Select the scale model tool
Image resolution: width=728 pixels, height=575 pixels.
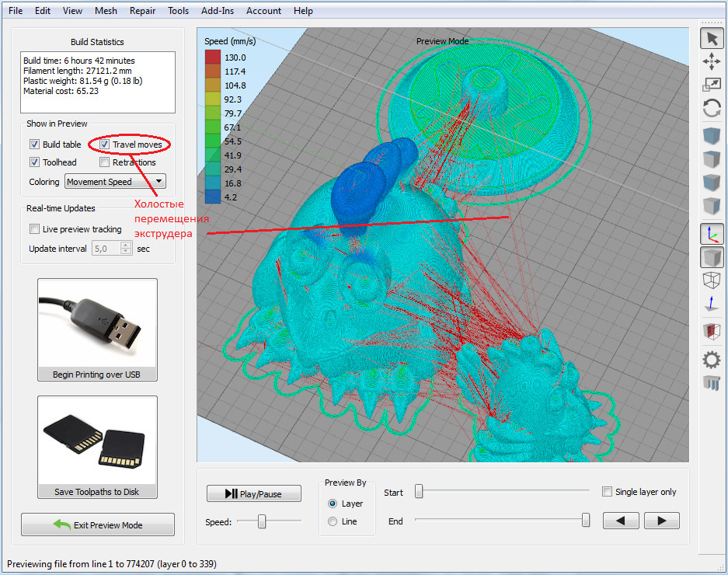coord(712,85)
